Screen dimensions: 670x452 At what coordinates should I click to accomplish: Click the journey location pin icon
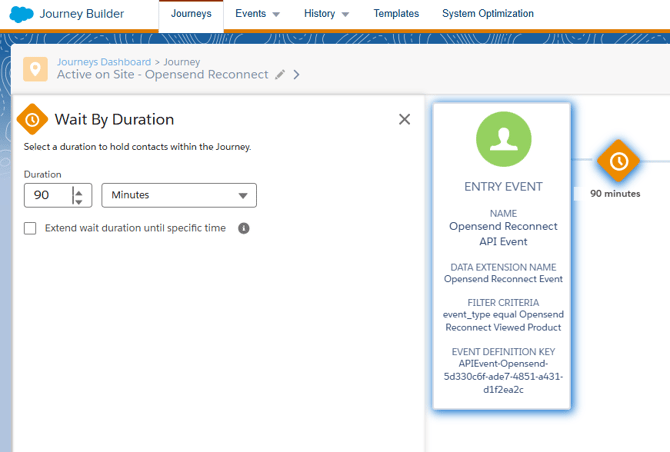point(36,69)
